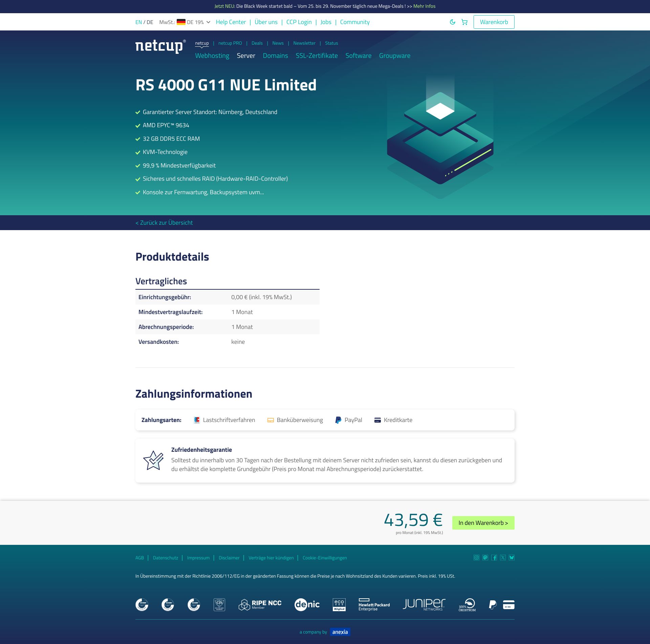Viewport: 650px width, 644px height.
Task: Click the eco Mitglied badge
Action: (339, 605)
